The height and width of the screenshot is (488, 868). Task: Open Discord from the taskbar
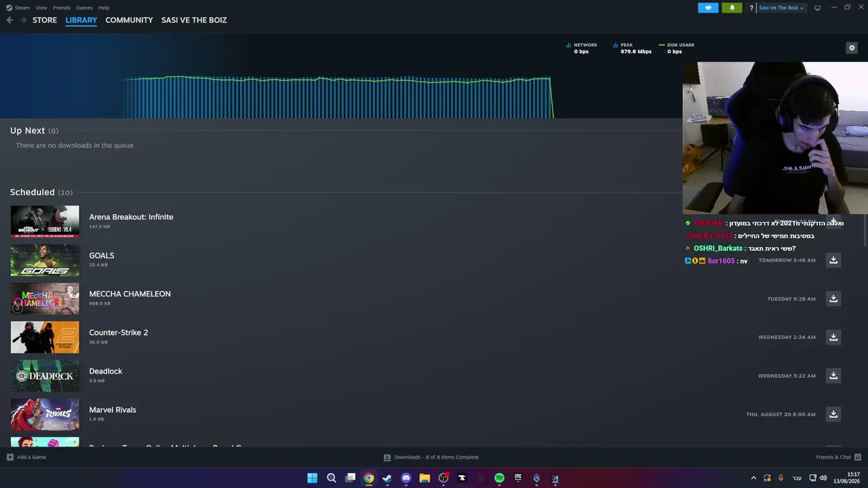[406, 478]
